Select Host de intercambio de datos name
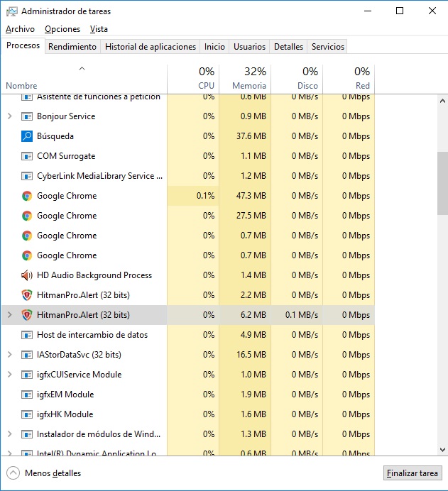The width and height of the screenshot is (448, 491). pyautogui.click(x=92, y=335)
